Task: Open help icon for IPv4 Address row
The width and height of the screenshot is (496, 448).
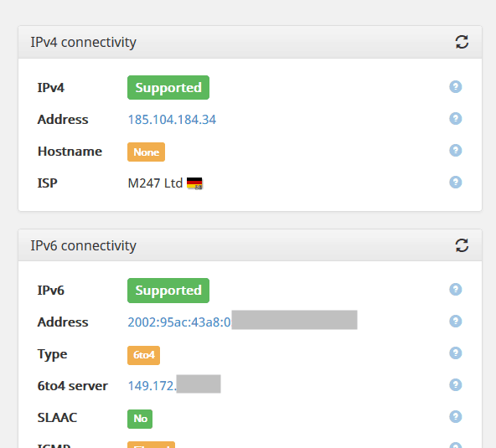Action: 456,119
